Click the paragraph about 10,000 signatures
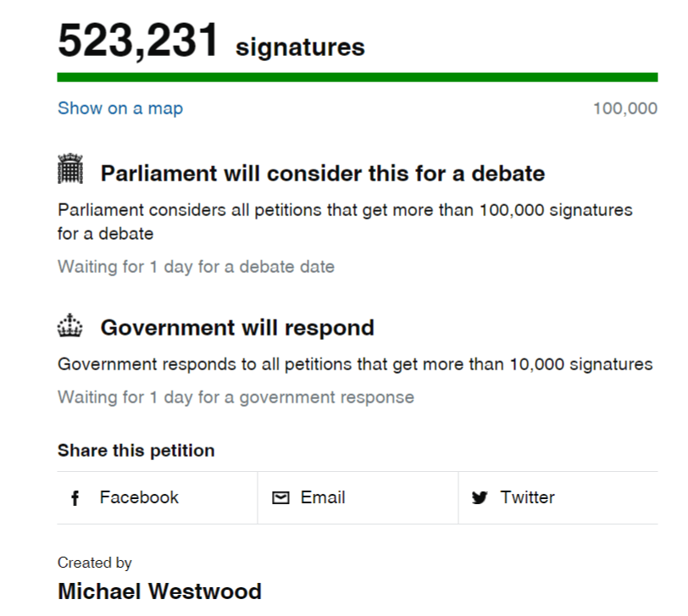This screenshot has width=688, height=616. [x=355, y=364]
